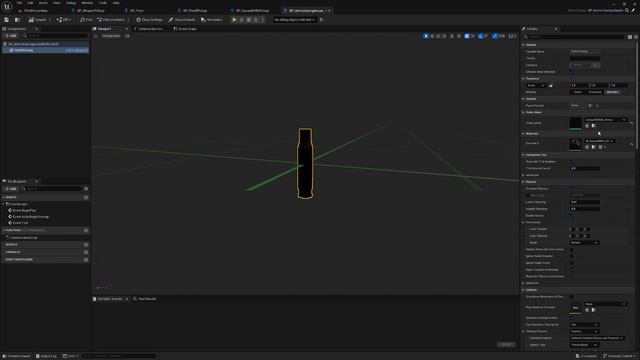640x360 pixels.
Task: Use selected asset for Static Mesh
Action: click(x=587, y=126)
